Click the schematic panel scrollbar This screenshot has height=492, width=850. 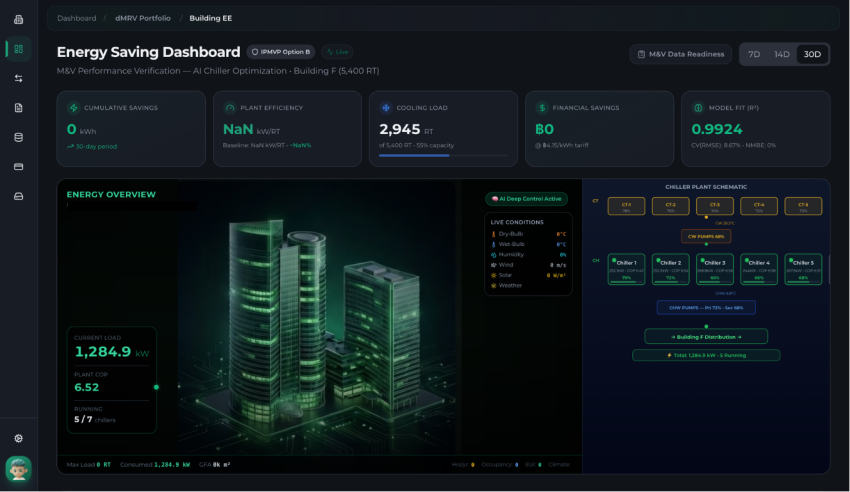point(829,269)
